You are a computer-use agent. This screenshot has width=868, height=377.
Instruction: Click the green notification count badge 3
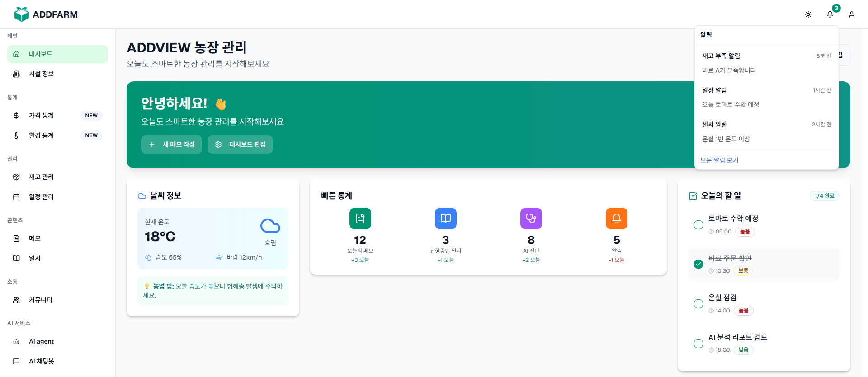tap(836, 8)
